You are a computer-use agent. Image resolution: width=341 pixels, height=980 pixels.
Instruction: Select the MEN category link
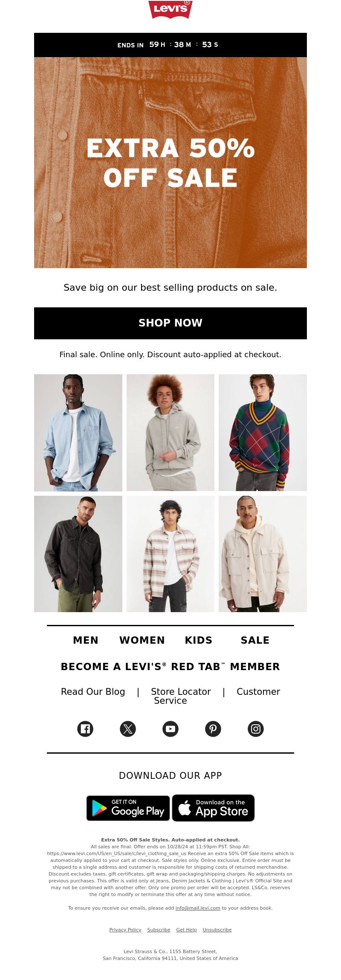click(x=86, y=640)
